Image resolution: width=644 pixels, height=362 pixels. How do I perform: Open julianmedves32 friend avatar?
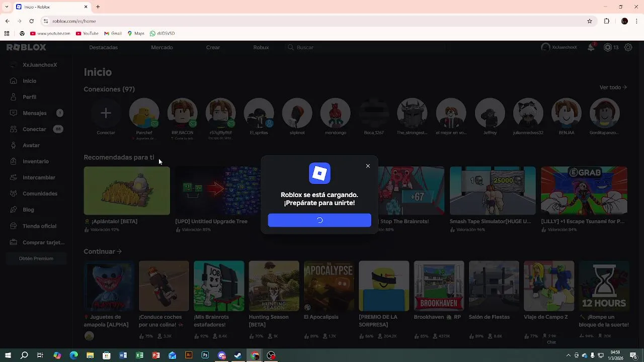[x=528, y=113]
